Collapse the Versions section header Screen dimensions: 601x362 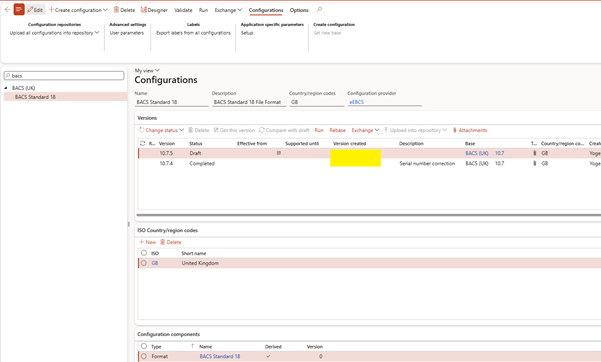(147, 118)
